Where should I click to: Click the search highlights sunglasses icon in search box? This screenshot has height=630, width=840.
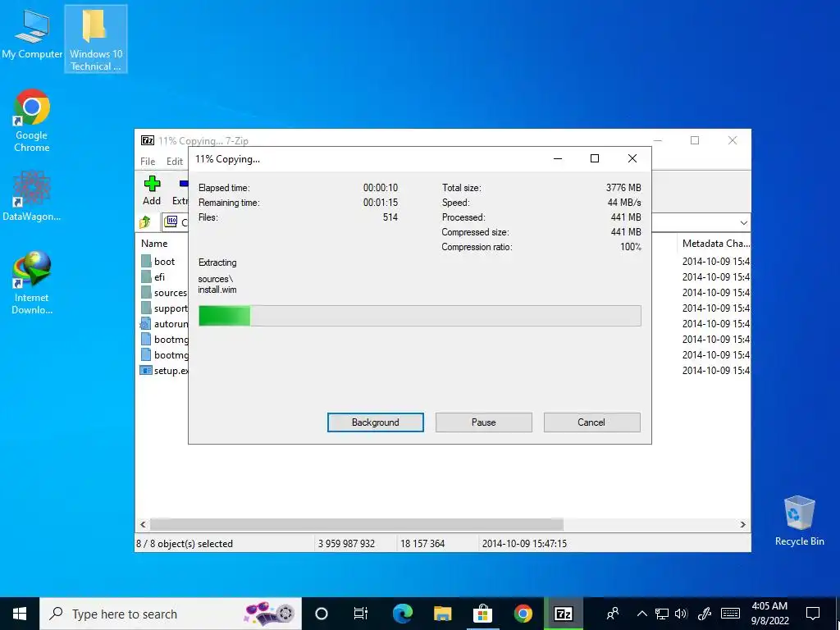tap(269, 614)
